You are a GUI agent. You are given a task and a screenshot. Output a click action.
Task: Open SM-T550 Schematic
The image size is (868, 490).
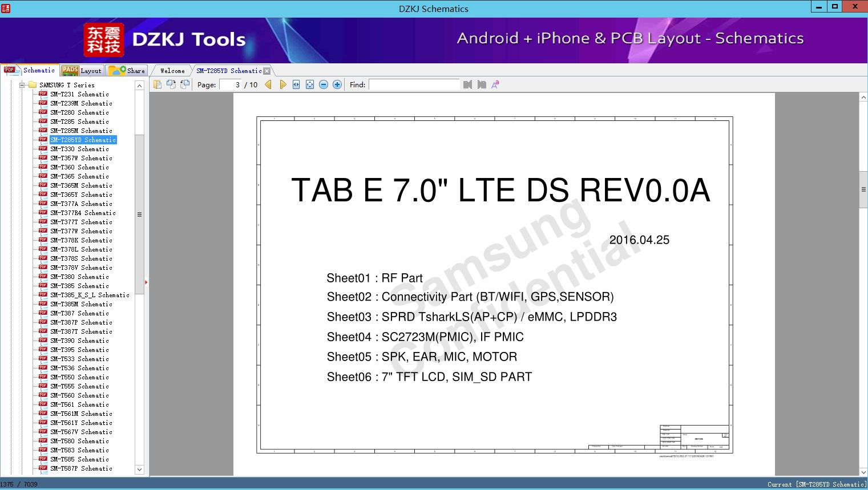[x=79, y=377]
